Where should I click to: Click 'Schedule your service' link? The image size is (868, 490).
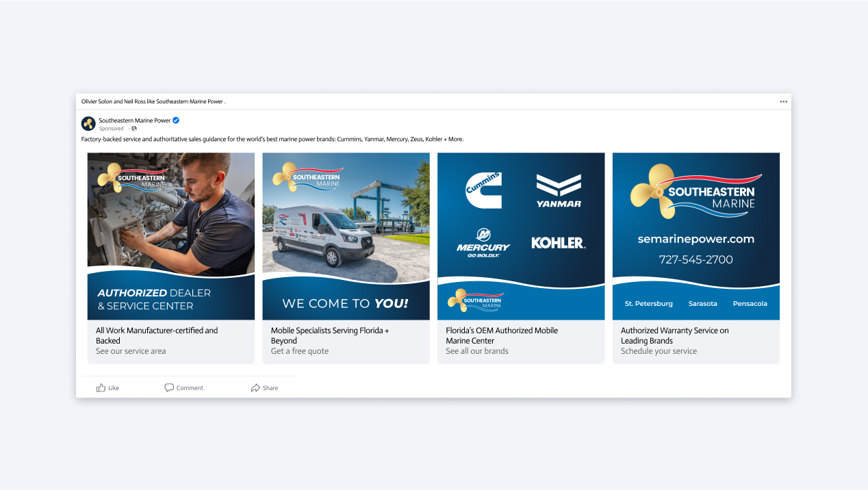tap(659, 351)
